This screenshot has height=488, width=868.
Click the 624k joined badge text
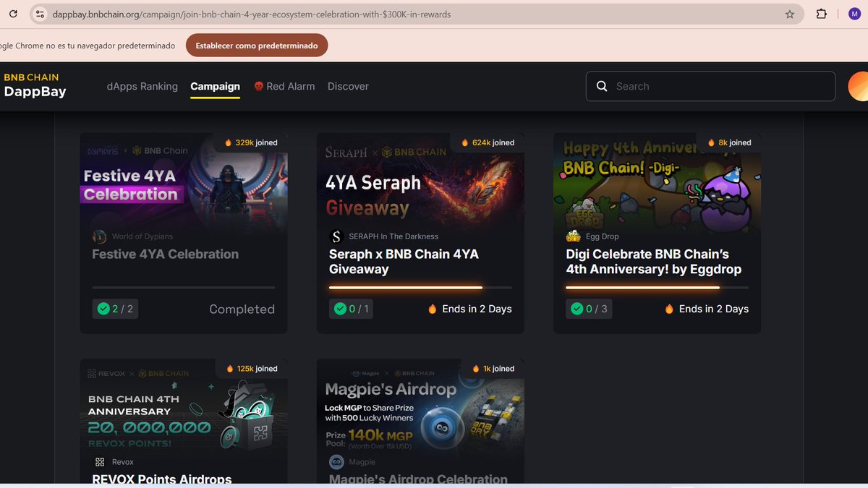coord(493,142)
